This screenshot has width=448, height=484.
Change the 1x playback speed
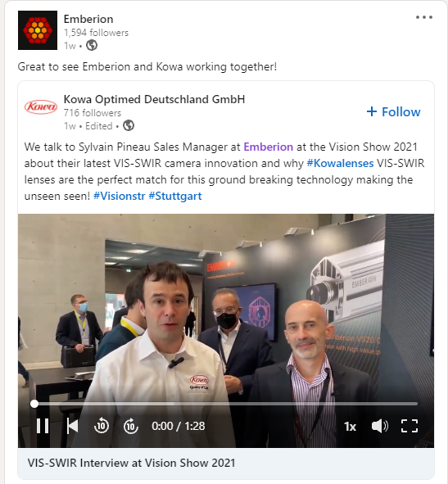(x=350, y=427)
